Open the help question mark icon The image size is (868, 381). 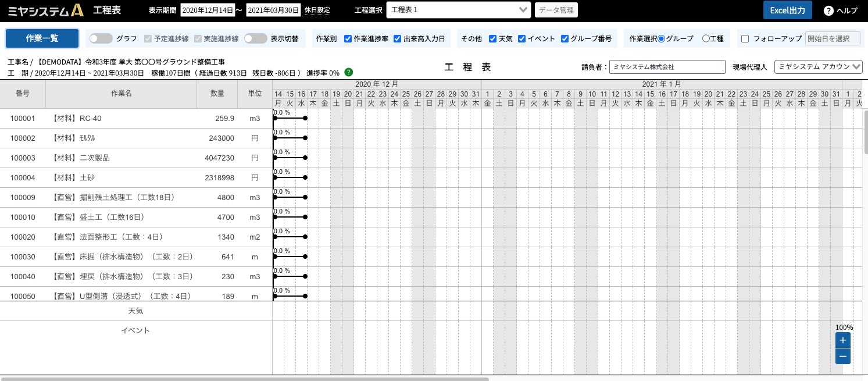pos(829,10)
